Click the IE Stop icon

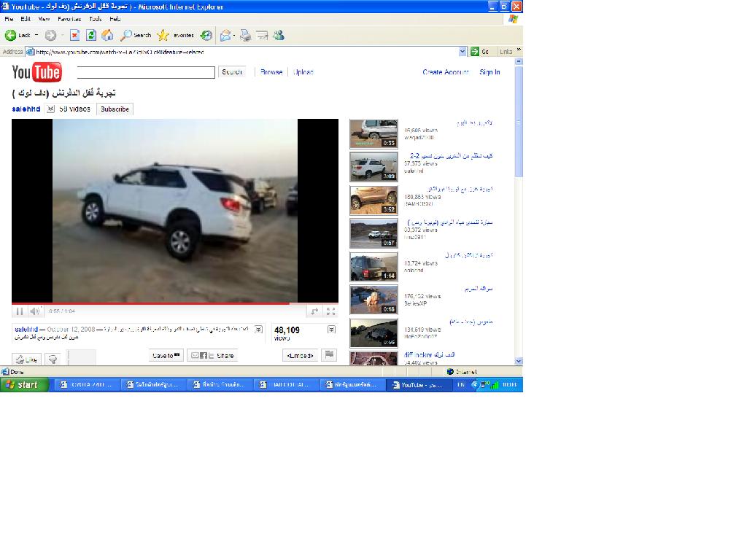[x=74, y=35]
